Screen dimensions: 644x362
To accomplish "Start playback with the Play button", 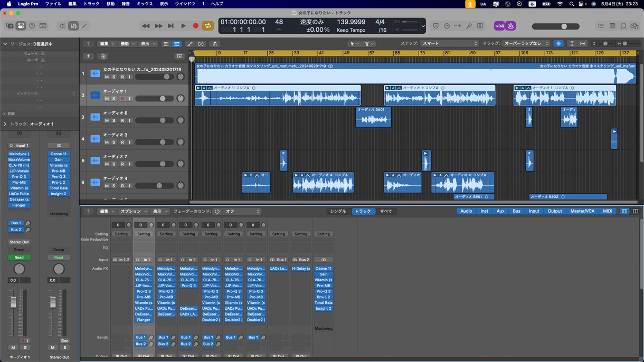I will 183,25.
